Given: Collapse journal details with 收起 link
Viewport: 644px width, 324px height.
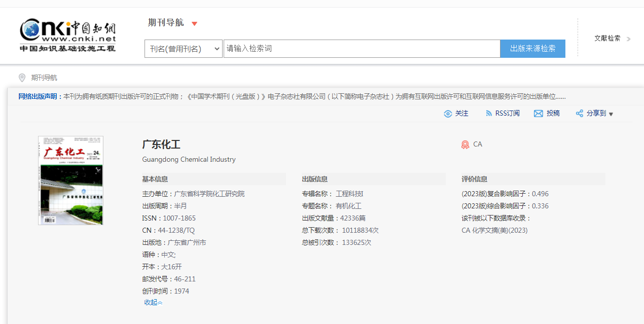Looking at the screenshot, I should point(153,303).
